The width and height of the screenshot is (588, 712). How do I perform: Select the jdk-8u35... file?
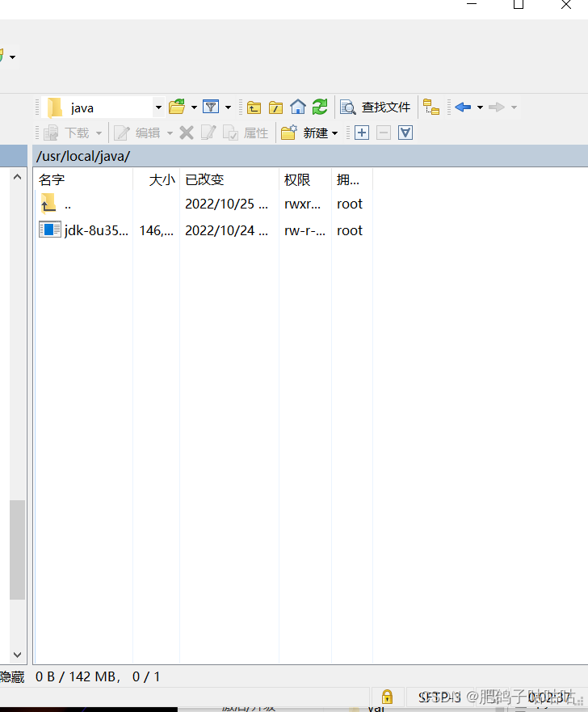click(84, 230)
